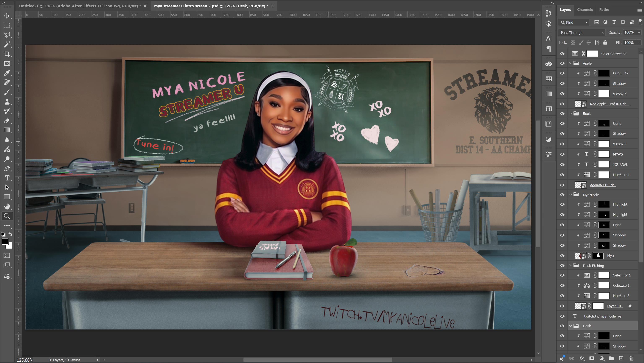
Task: Select the Eyedropper tool
Action: point(7,73)
